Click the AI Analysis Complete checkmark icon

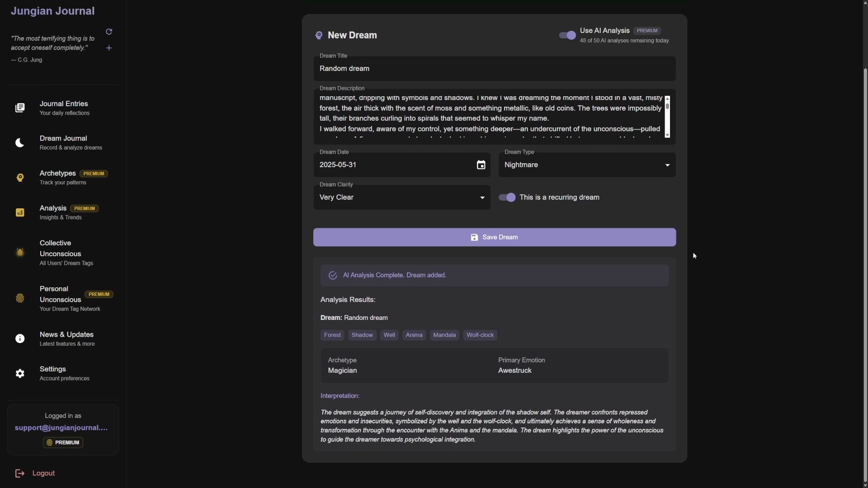pos(333,276)
